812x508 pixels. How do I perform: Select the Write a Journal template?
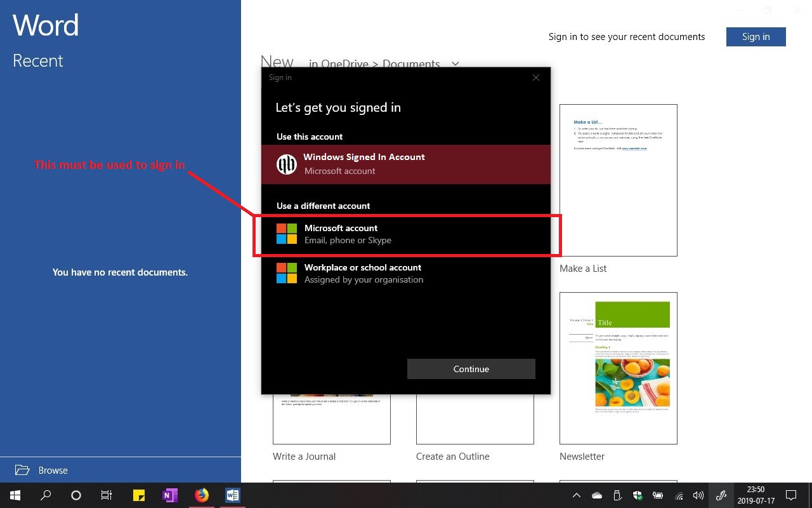point(332,419)
